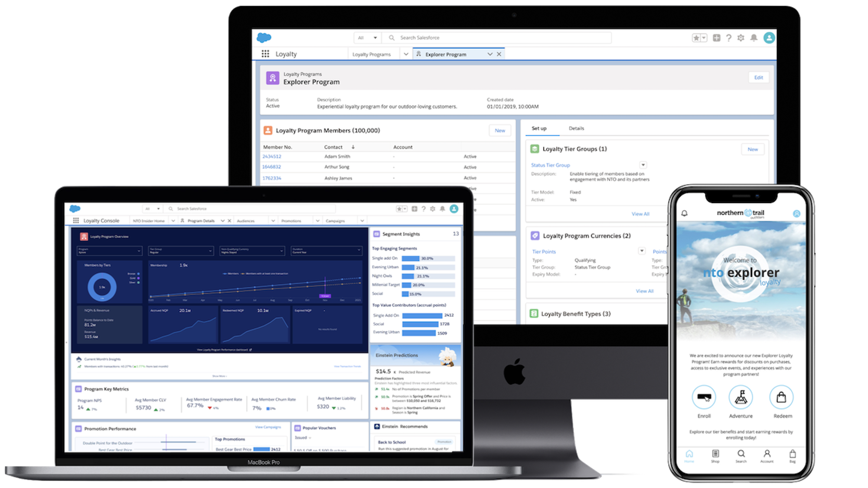Click the Segment Insights icon
Viewport: 868px width, 488px height.
click(375, 234)
